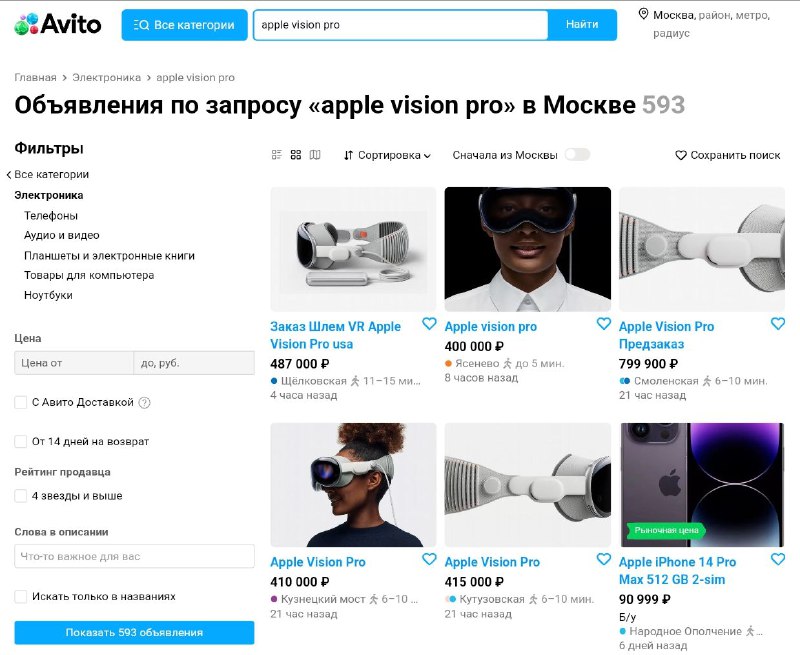Open the Avito logo homepage

pos(58,24)
